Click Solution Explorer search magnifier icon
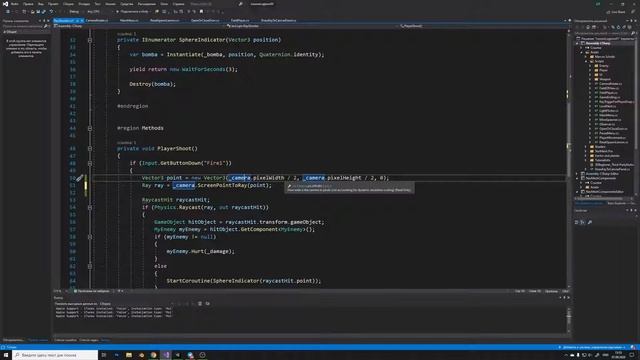Image resolution: width=640 pixels, height=360 pixels. coord(633,33)
